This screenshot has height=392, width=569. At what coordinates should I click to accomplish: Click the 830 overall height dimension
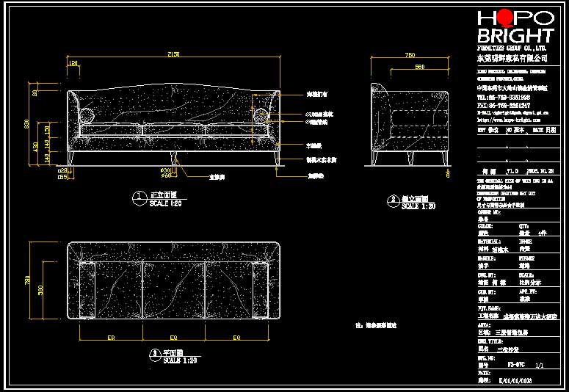pyautogui.click(x=27, y=126)
